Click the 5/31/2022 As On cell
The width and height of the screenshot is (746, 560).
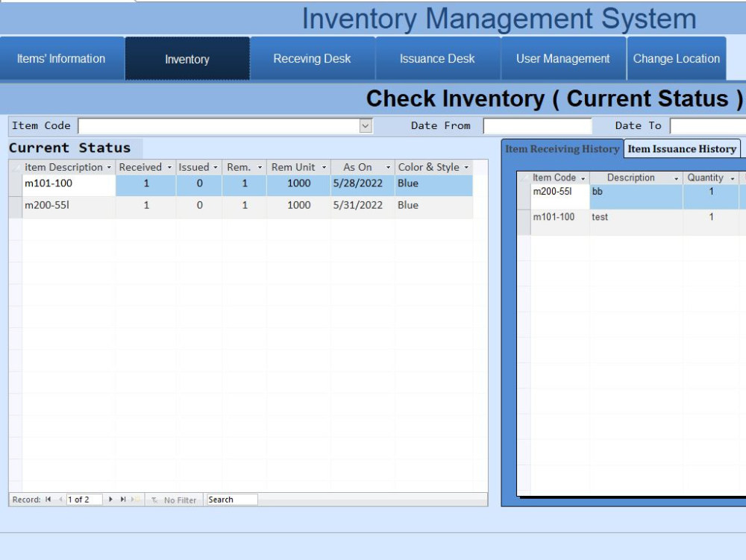(x=363, y=207)
